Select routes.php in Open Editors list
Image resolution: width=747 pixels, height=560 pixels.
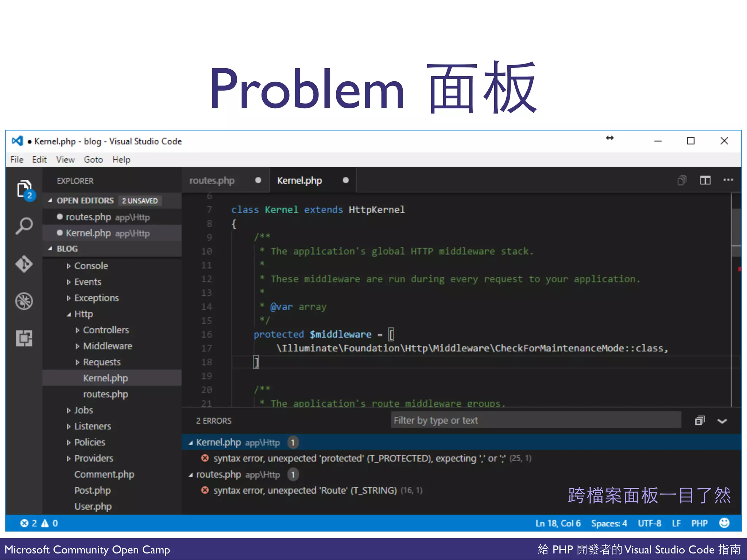[x=112, y=217]
